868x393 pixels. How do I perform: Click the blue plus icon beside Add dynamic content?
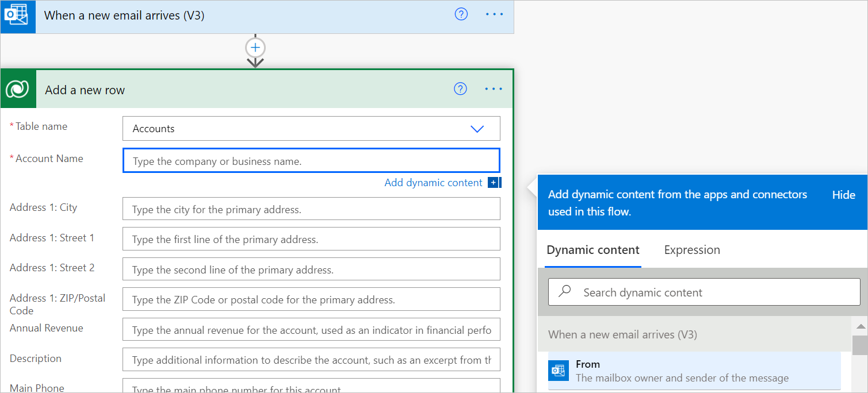point(494,183)
